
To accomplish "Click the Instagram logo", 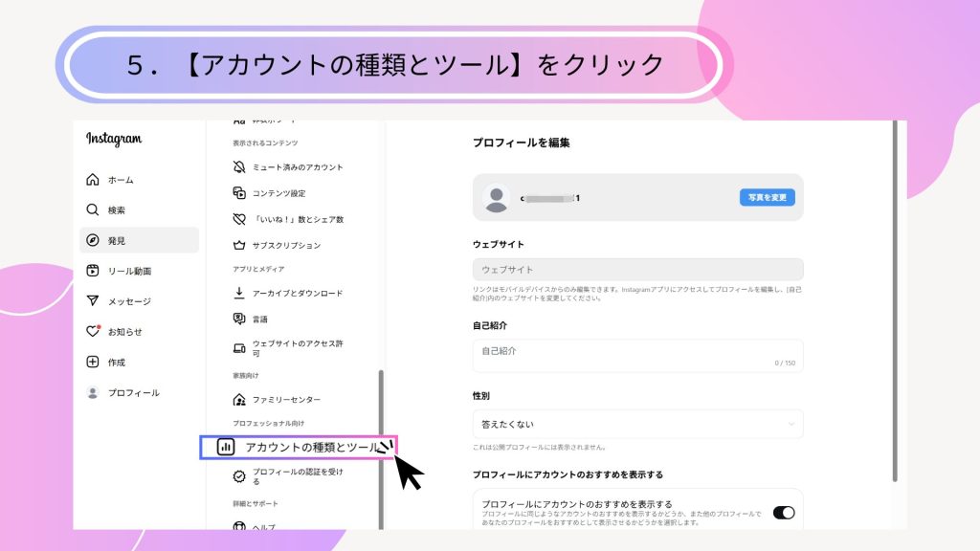I will pos(114,139).
